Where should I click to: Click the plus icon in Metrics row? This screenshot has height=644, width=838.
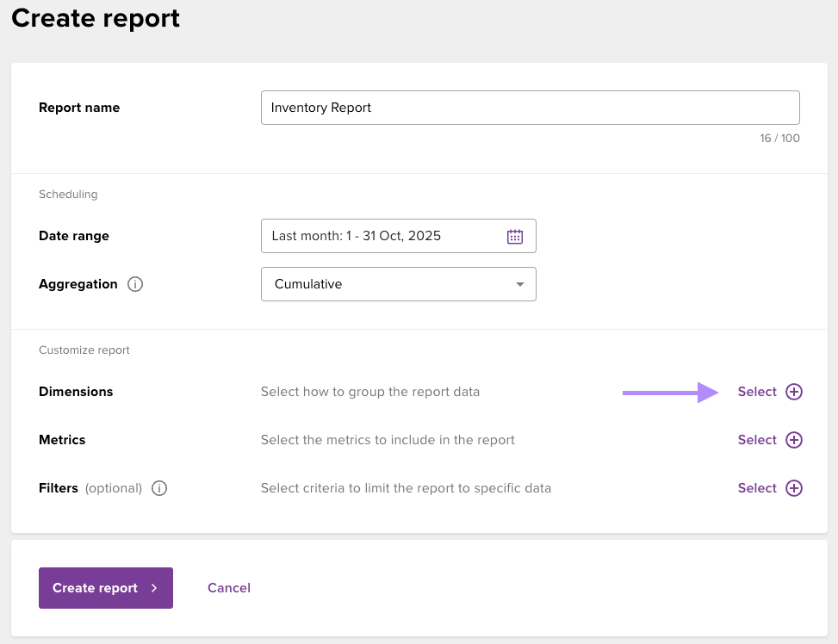[794, 440]
